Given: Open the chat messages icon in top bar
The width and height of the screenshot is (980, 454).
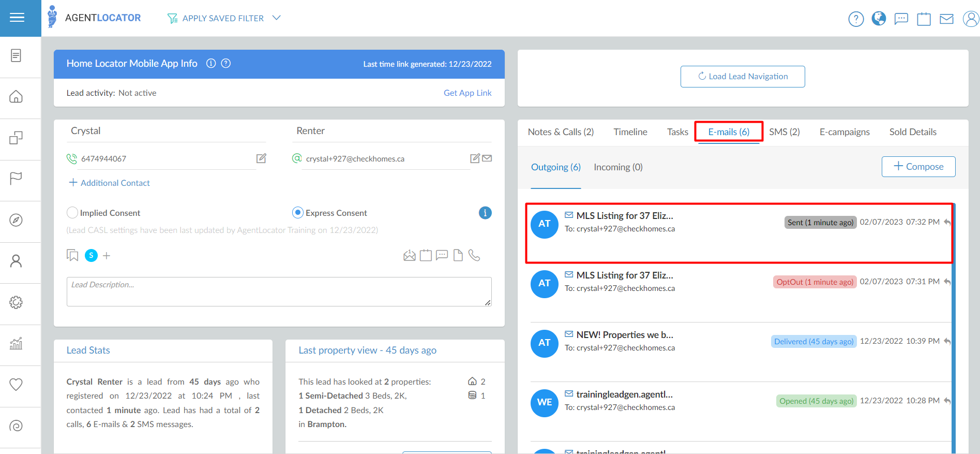Looking at the screenshot, I should pos(901,19).
